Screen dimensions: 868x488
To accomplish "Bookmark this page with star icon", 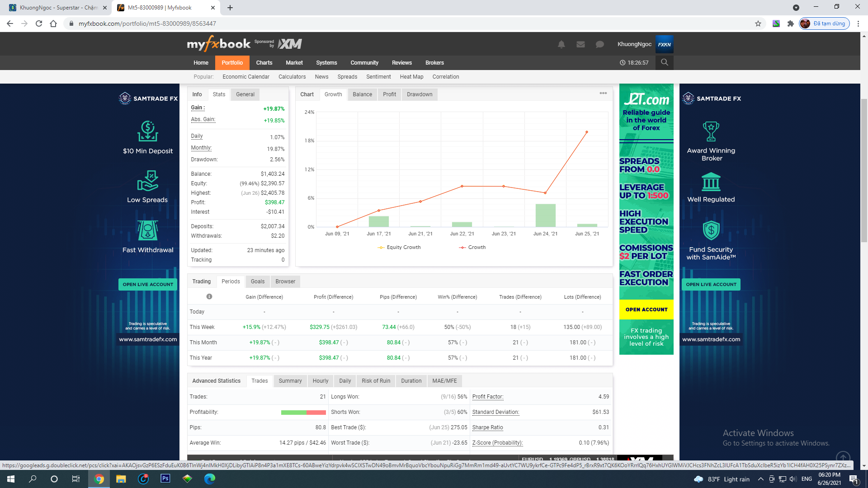I will pyautogui.click(x=758, y=23).
